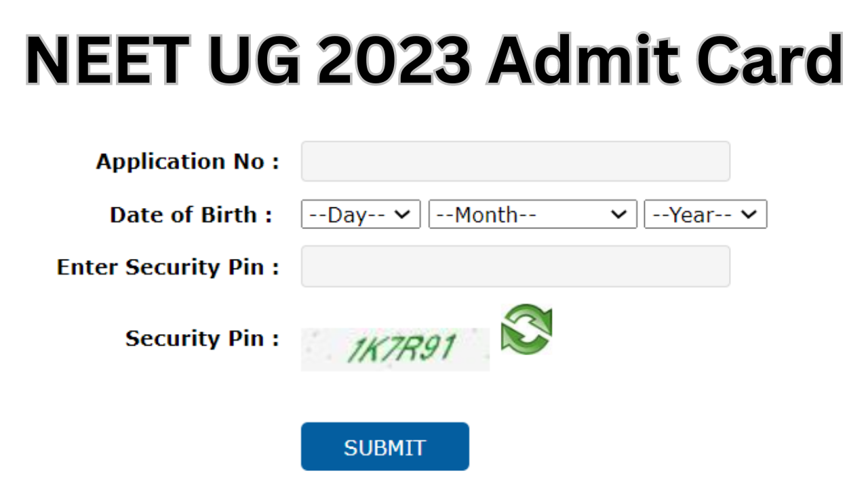
Task: Click the chevron arrow in Year dropdown
Action: click(749, 214)
